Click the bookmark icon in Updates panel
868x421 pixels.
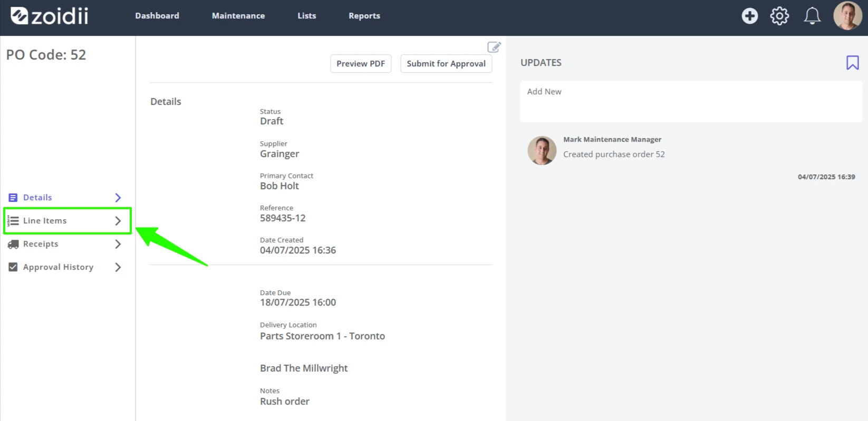852,63
